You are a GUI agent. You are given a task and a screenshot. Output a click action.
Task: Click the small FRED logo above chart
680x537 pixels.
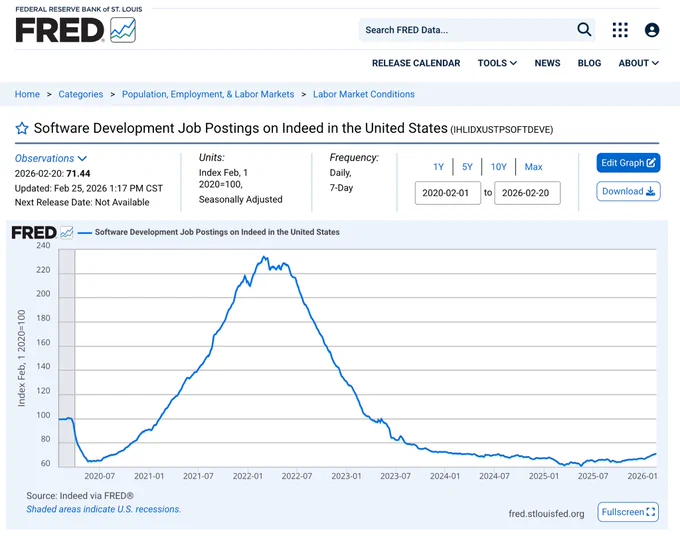coord(42,232)
